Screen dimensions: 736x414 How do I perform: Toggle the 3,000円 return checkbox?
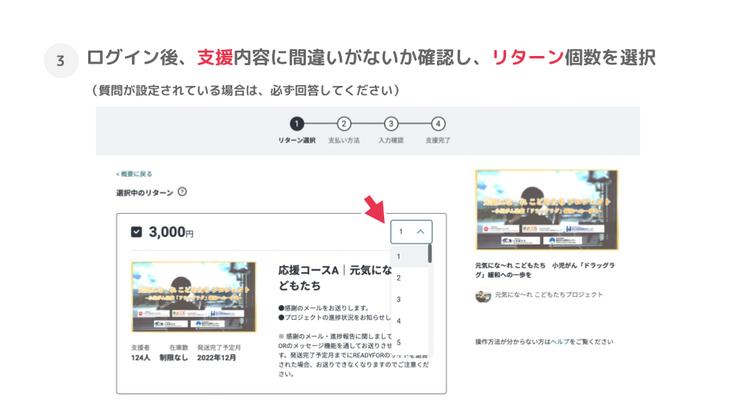pos(137,232)
